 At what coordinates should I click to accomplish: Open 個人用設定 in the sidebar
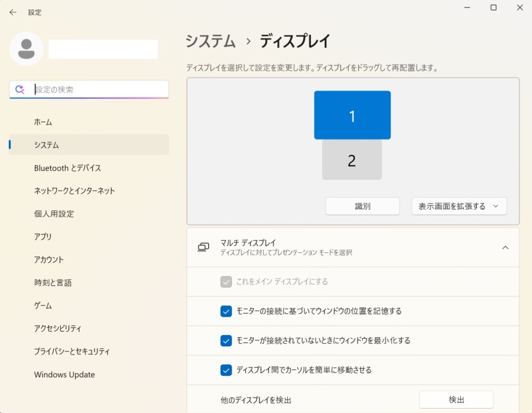point(89,214)
